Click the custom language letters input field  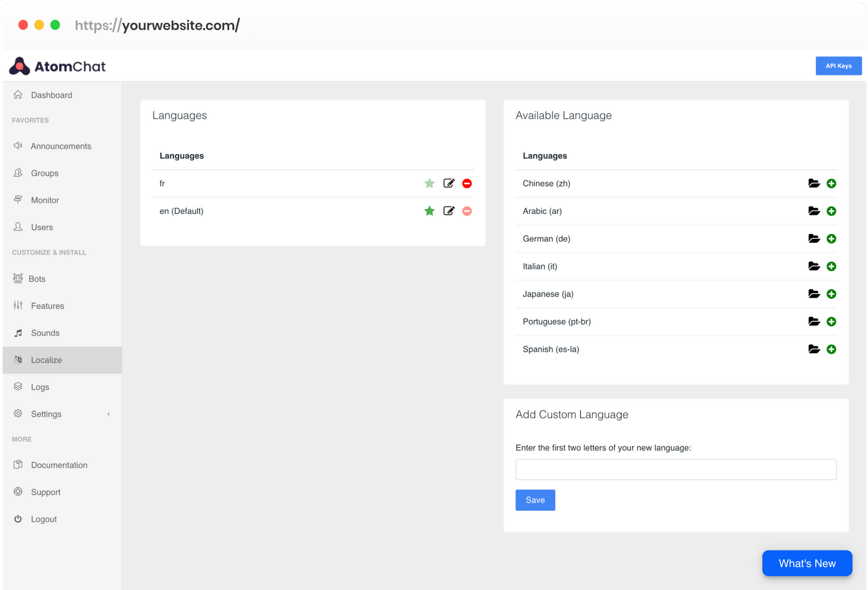click(x=675, y=470)
